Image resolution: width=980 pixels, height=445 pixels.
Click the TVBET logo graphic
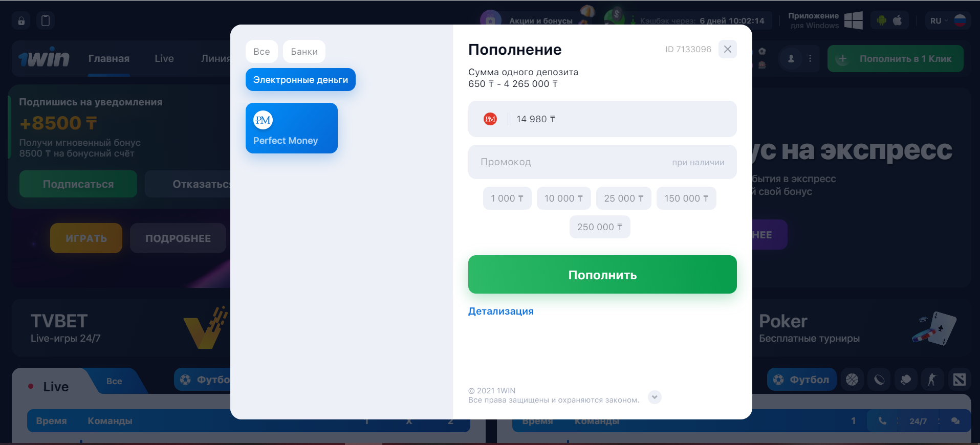click(x=205, y=328)
